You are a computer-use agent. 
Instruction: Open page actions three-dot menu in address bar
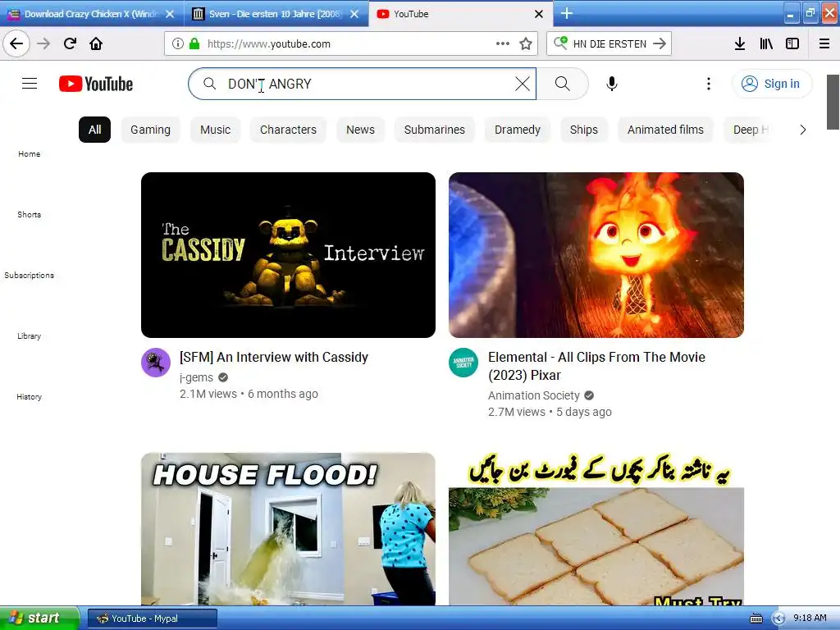[x=503, y=43]
